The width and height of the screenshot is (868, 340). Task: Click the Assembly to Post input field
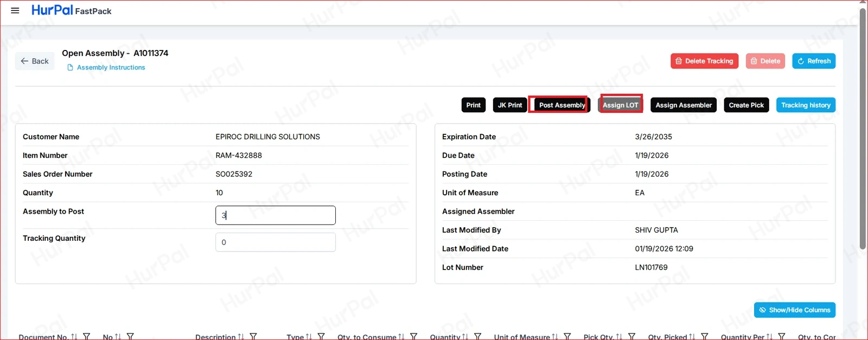tap(276, 215)
